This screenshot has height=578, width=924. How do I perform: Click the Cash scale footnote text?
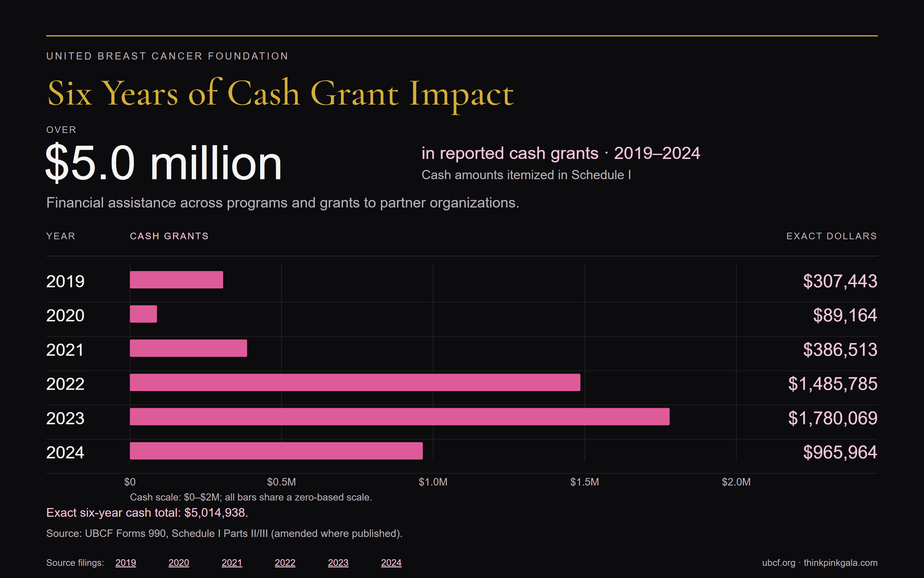[251, 497]
